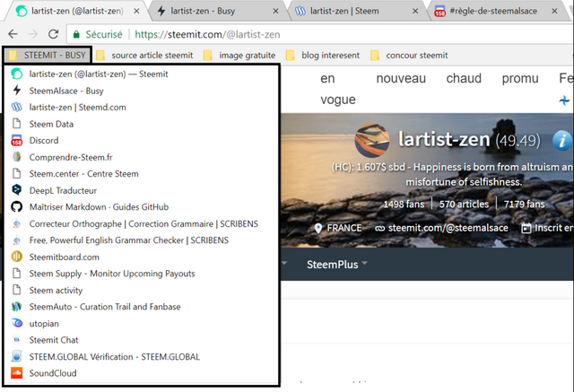
Task: Open the STEEMIT - BUSY bookmark folder
Action: [x=48, y=56]
